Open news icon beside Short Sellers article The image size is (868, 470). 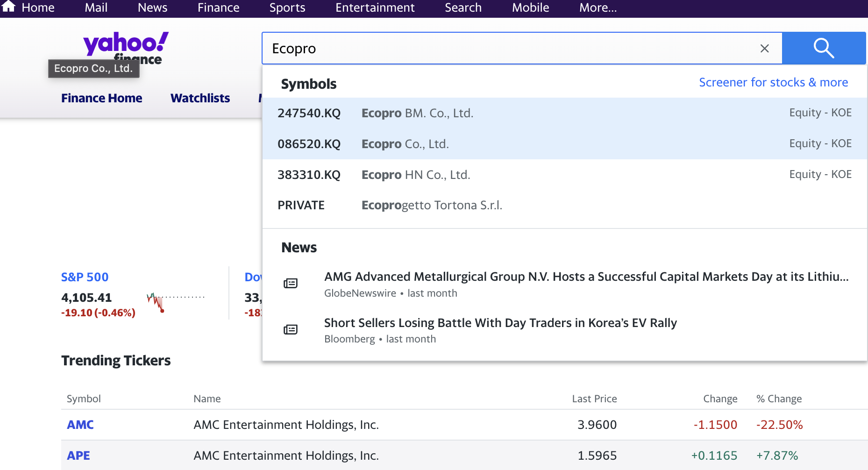pos(291,330)
